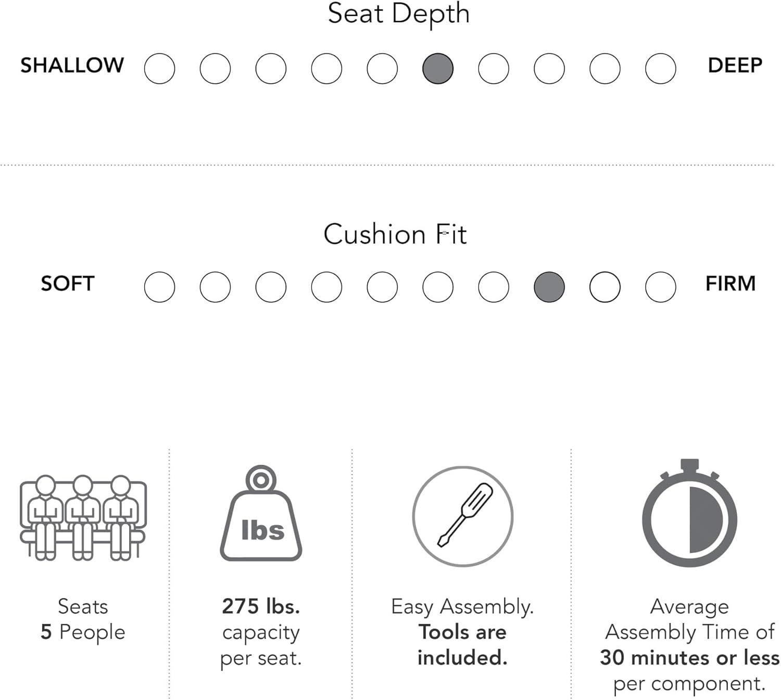Select the last Cushion Fit circle next to FIRM
The image size is (781, 700).
tap(661, 287)
